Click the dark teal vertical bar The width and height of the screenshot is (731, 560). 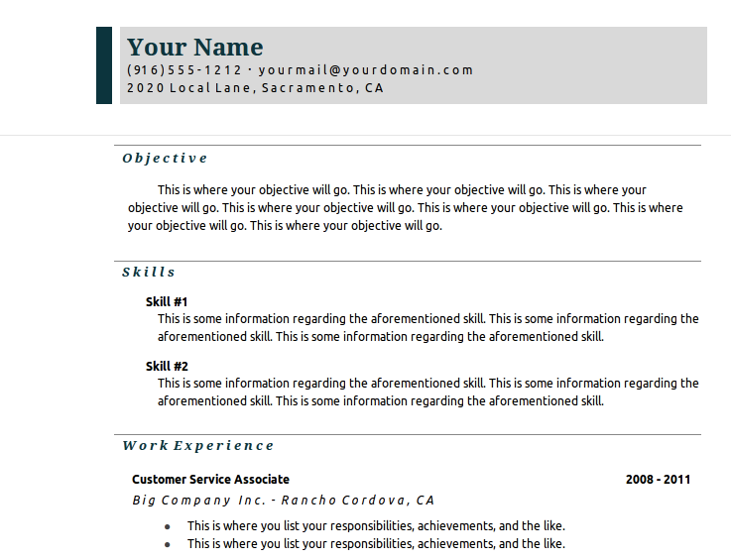coord(104,65)
